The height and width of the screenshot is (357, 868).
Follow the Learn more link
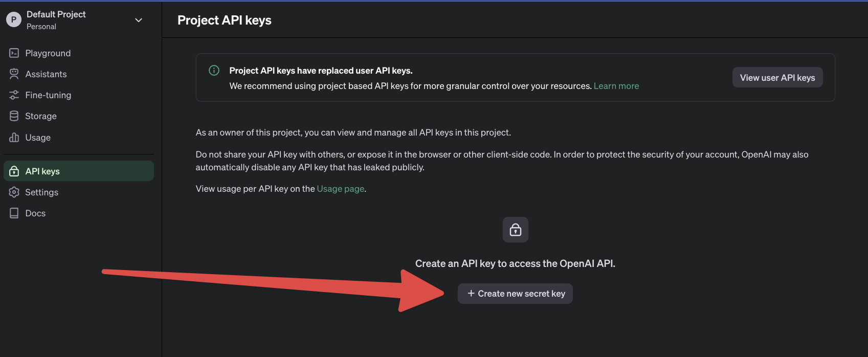pyautogui.click(x=616, y=86)
